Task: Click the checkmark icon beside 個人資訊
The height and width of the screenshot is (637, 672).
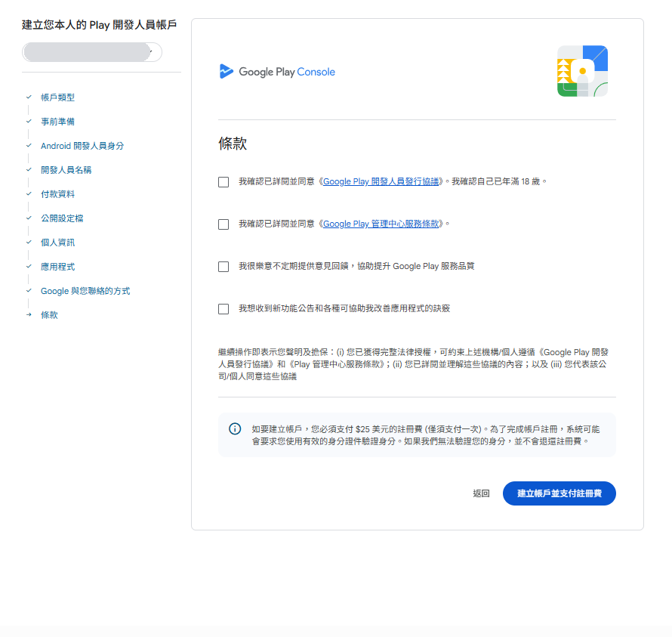Action: (x=29, y=242)
